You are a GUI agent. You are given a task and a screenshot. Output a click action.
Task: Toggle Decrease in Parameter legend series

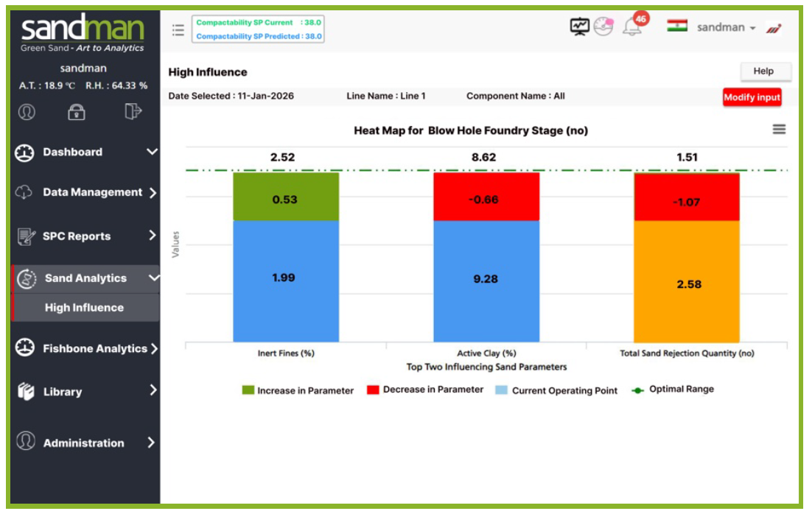[x=425, y=390]
